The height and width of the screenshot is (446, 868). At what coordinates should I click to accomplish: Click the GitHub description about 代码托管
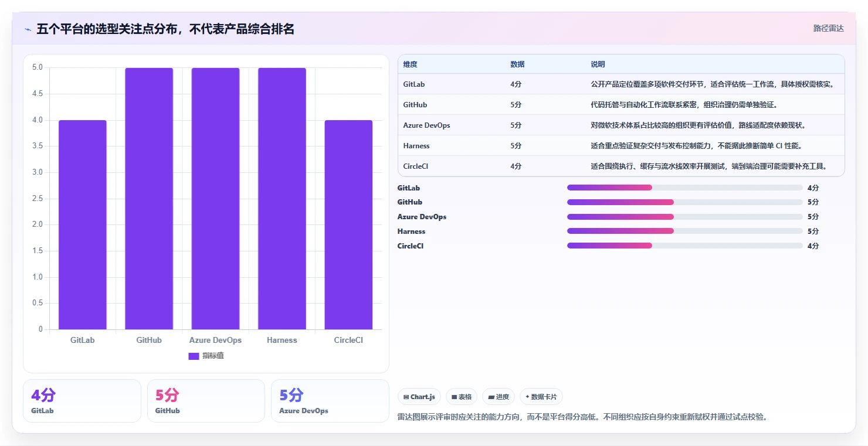click(x=684, y=105)
